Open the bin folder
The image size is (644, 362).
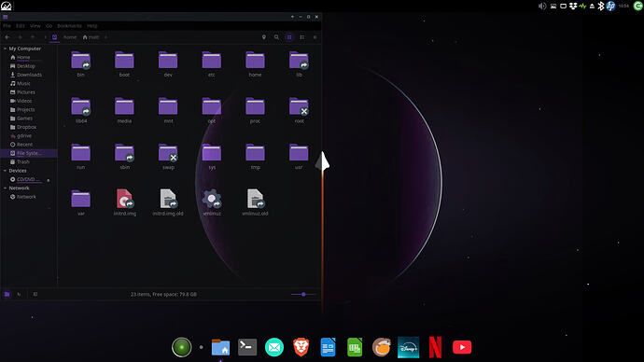tap(80, 61)
